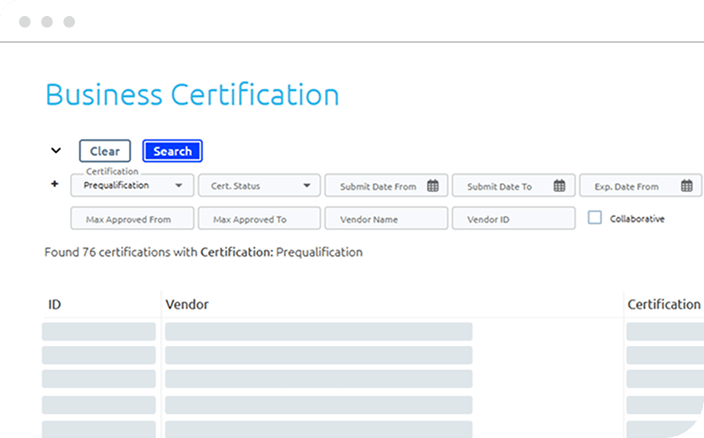Open the Submit Date From calendar icon
Image resolution: width=704 pixels, height=438 pixels.
click(433, 186)
